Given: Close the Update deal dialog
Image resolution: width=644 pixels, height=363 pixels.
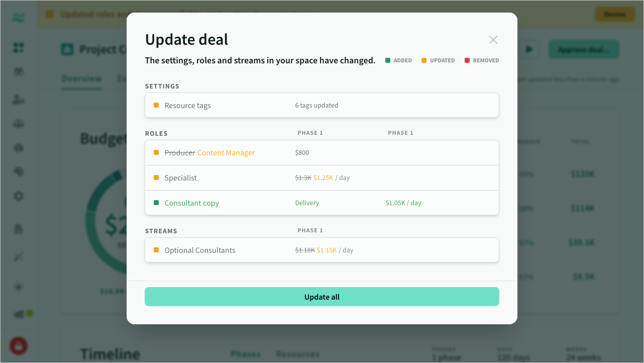Looking at the screenshot, I should click(493, 40).
